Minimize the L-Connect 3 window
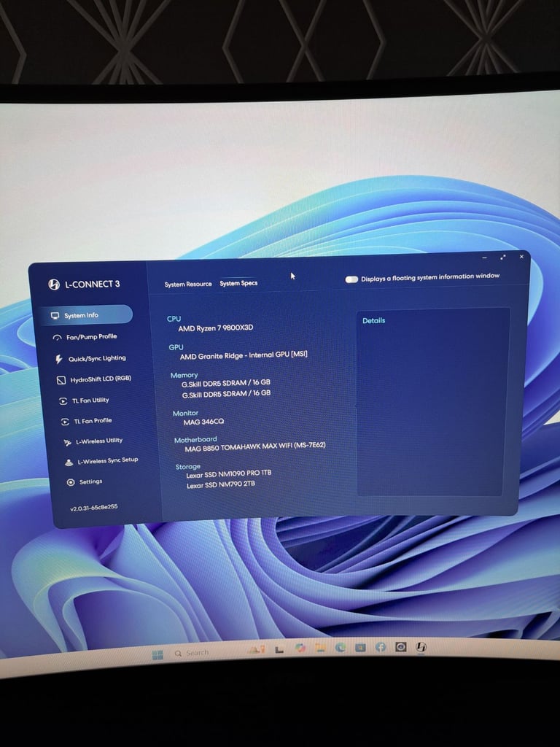Image resolution: width=560 pixels, height=747 pixels. 484,258
